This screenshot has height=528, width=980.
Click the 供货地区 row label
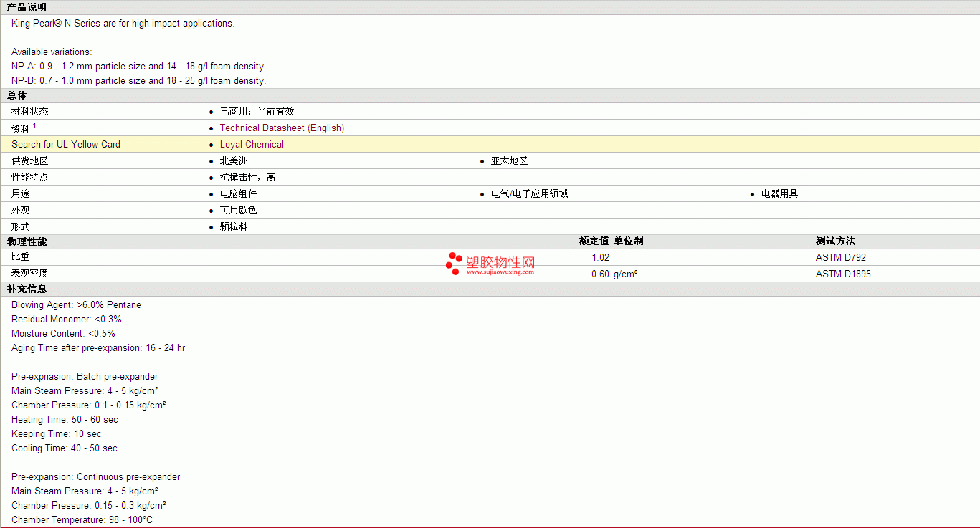(30, 160)
